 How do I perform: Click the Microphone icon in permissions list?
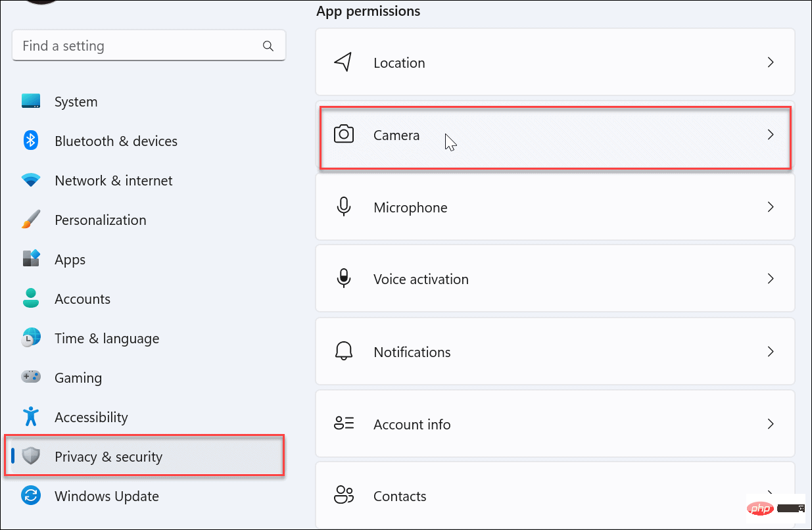343,207
